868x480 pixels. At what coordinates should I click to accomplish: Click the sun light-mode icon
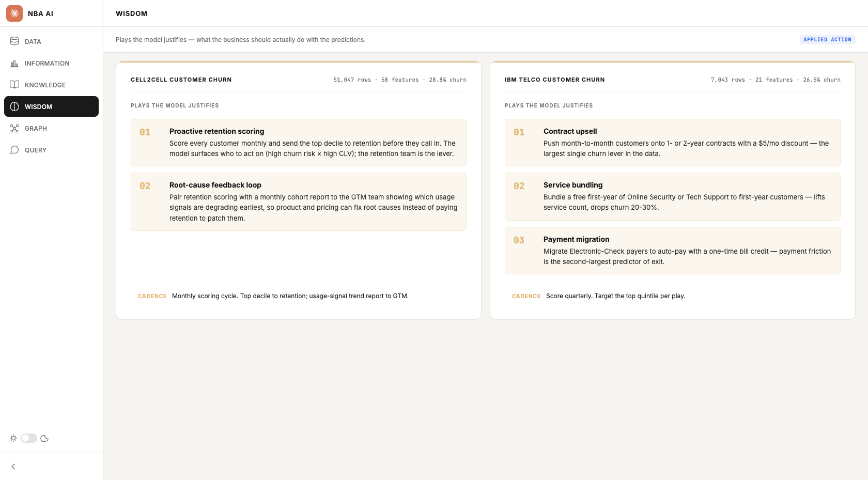pos(13,438)
